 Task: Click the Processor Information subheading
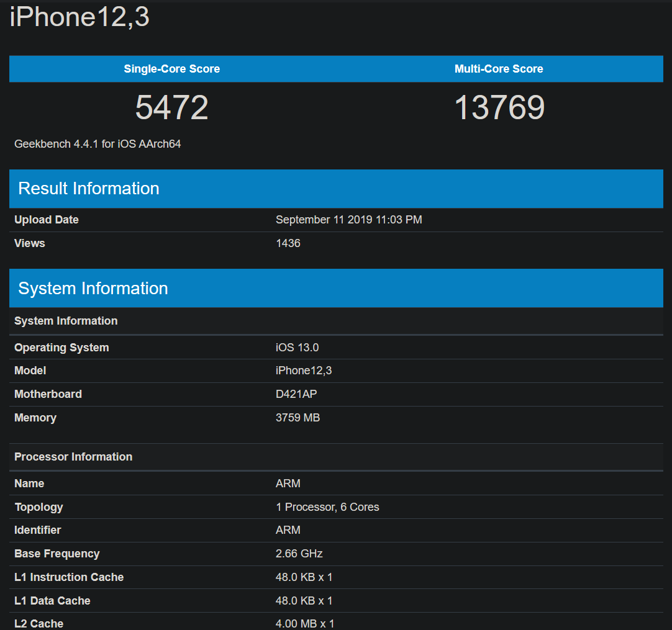click(73, 457)
